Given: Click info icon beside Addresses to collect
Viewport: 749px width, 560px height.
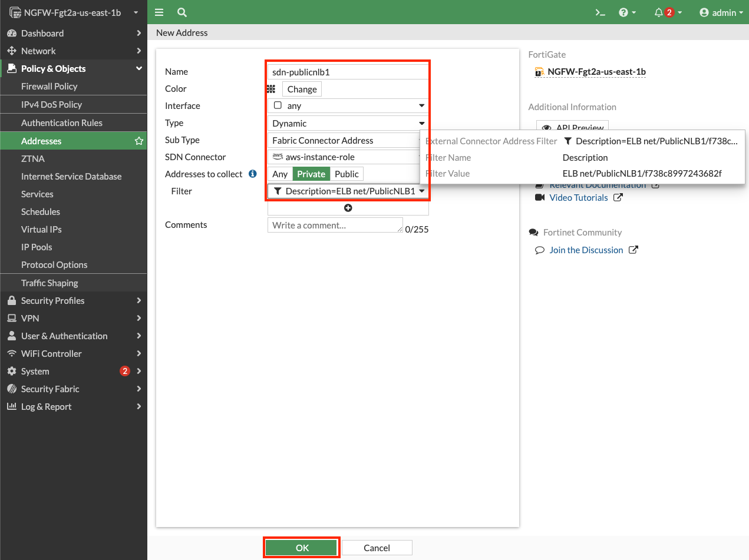Looking at the screenshot, I should point(252,174).
